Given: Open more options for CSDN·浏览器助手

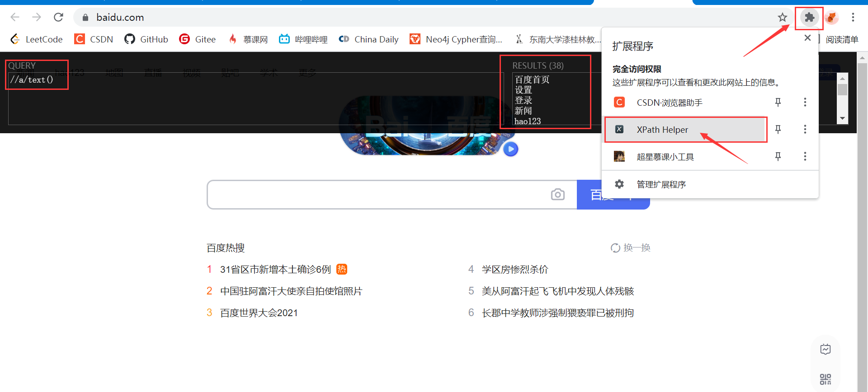Looking at the screenshot, I should point(805,103).
